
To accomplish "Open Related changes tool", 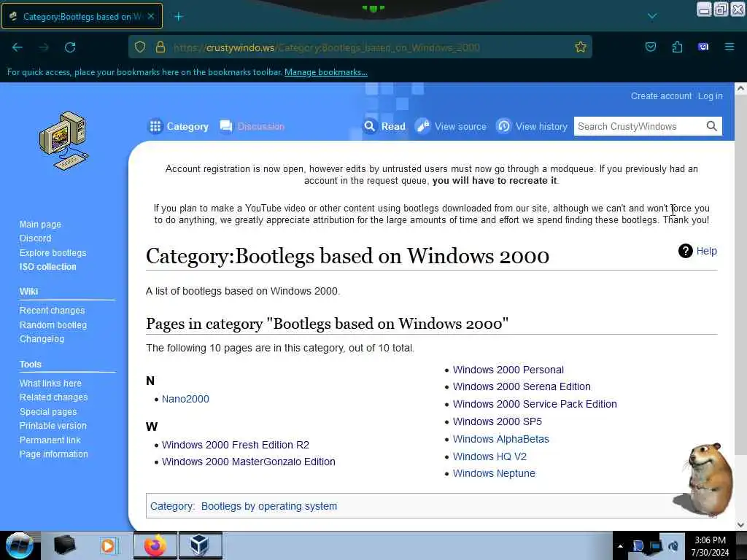I will [x=53, y=397].
